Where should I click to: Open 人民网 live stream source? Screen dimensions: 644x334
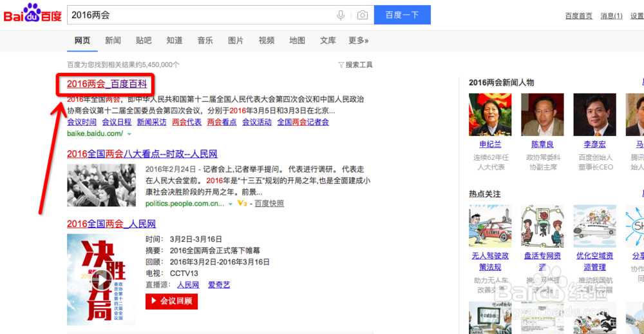(188, 284)
